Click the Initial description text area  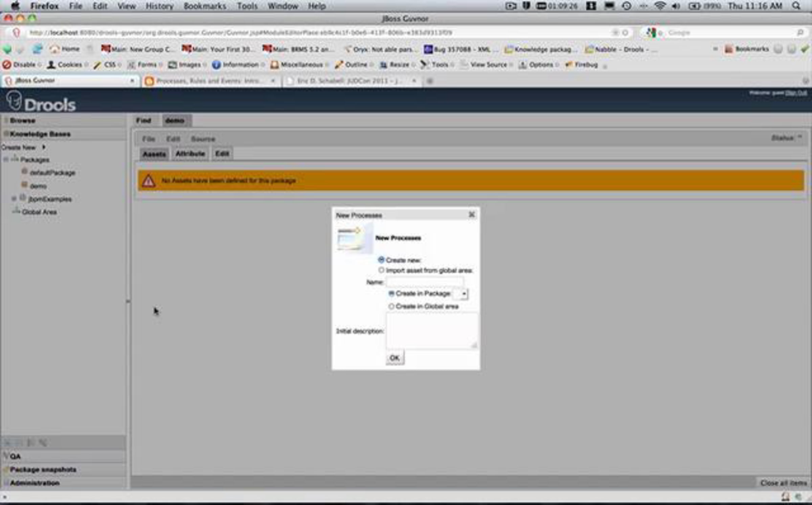click(x=432, y=330)
